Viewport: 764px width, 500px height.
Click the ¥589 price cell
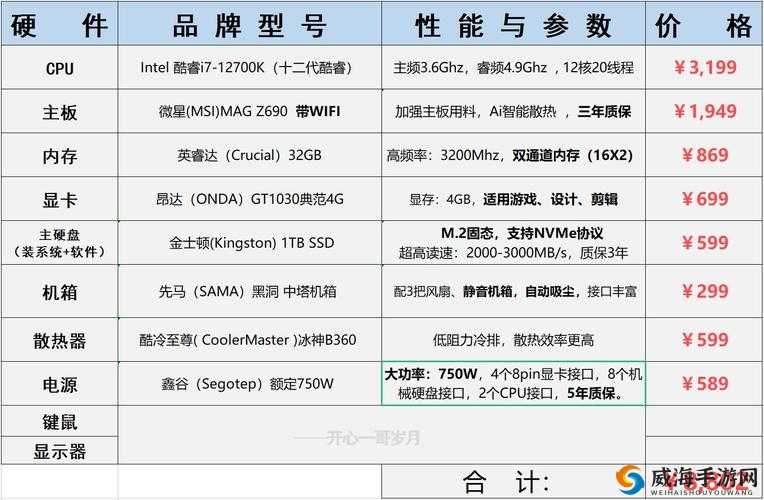(x=704, y=384)
